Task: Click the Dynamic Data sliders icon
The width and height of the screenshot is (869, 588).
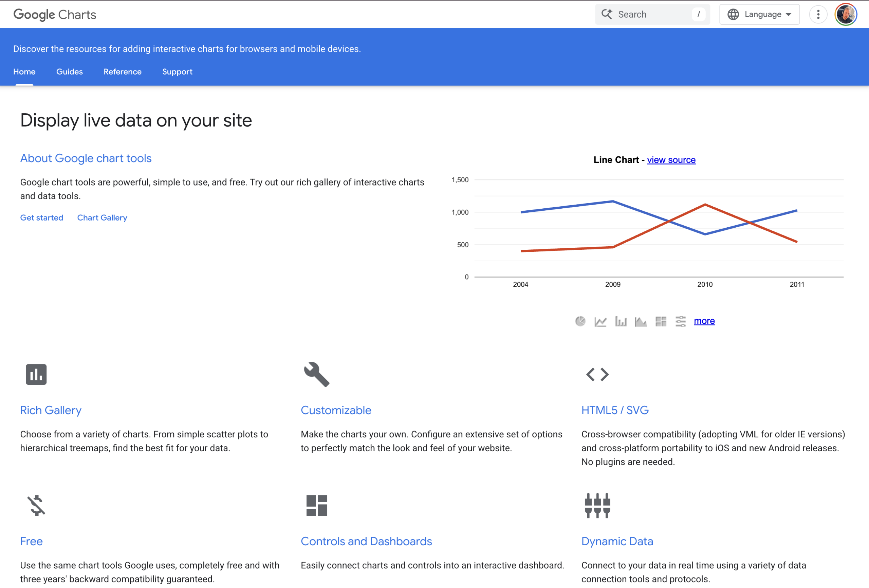Action: (x=597, y=506)
